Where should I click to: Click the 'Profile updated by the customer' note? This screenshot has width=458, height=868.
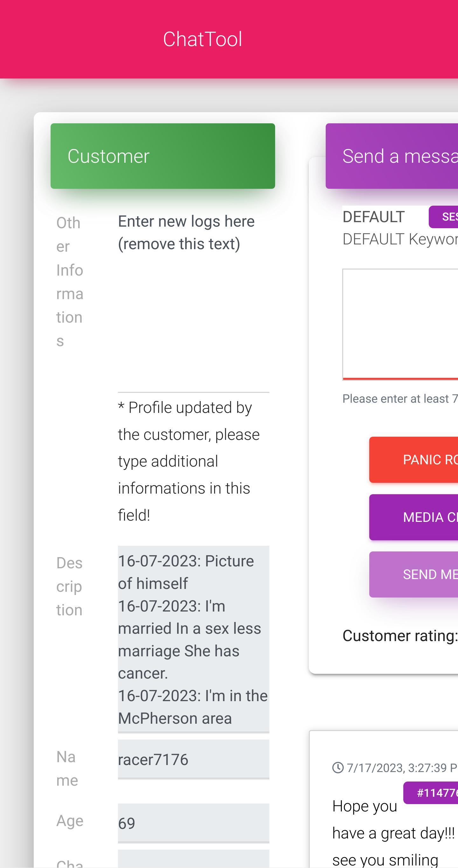pos(189,461)
